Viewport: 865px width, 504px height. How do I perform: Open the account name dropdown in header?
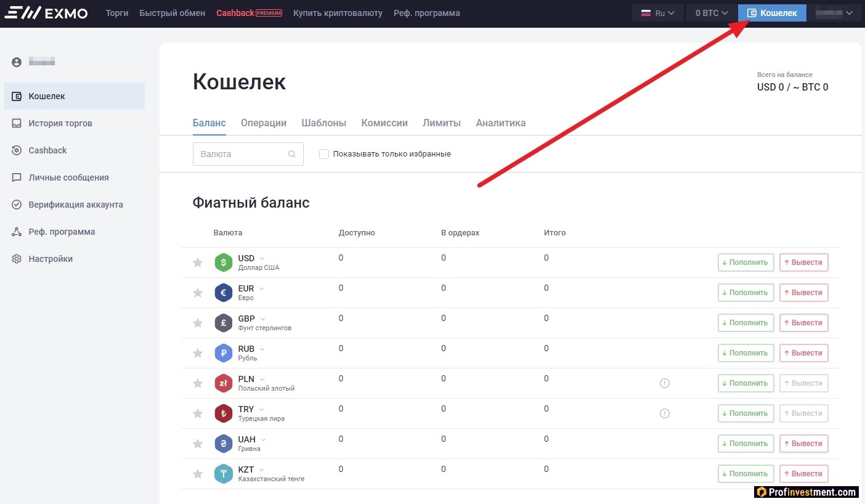(835, 13)
